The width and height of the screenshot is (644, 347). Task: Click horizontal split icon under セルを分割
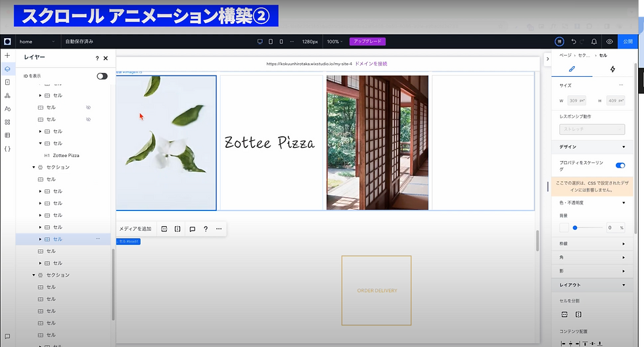564,315
